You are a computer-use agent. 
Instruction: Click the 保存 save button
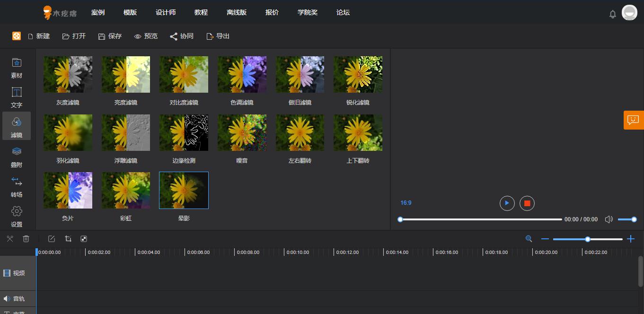(110, 36)
